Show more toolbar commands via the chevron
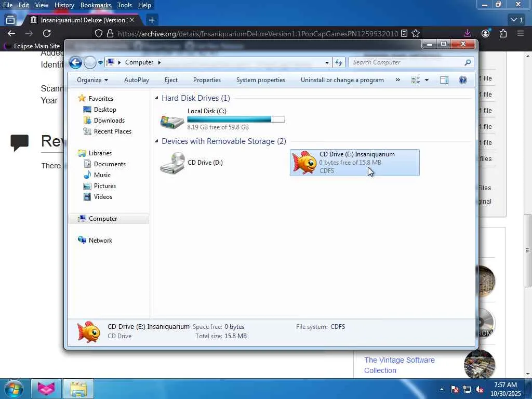 tap(397, 80)
